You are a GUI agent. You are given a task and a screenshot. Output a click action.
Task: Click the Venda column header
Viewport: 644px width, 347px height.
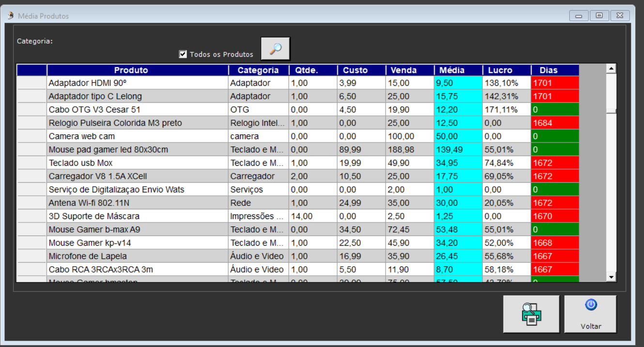point(403,70)
